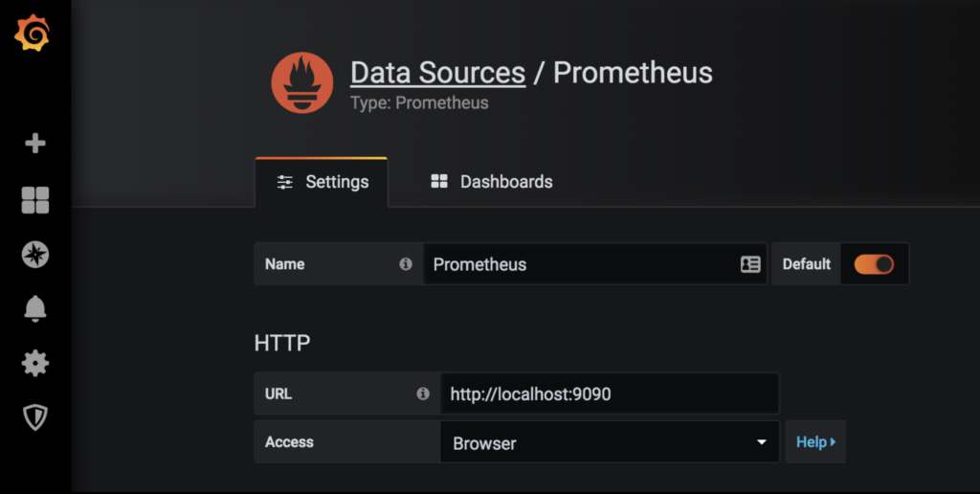Screen dimensions: 980x494
Task: Show the info tooltip beside Name
Action: [x=406, y=264]
